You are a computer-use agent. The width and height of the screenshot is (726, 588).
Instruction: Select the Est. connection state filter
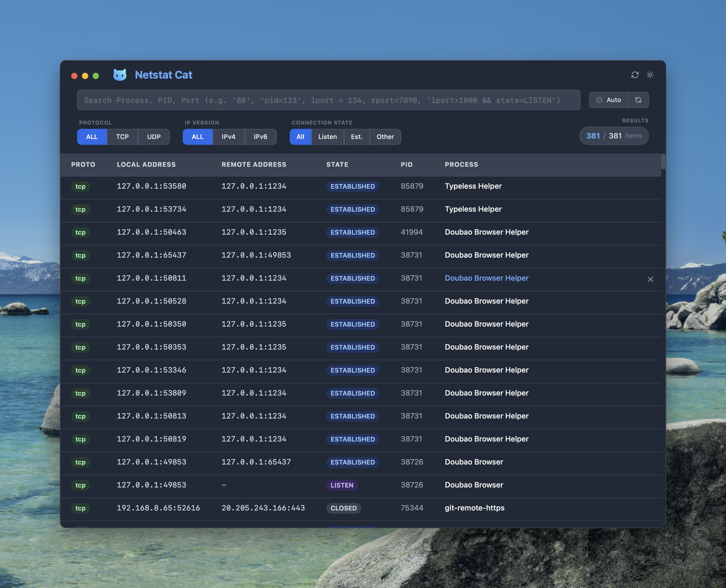pos(357,137)
